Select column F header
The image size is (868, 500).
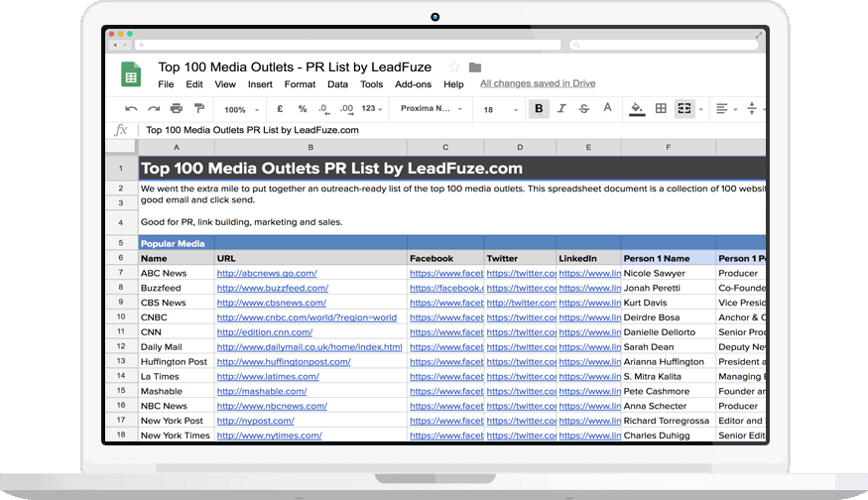pyautogui.click(x=669, y=147)
